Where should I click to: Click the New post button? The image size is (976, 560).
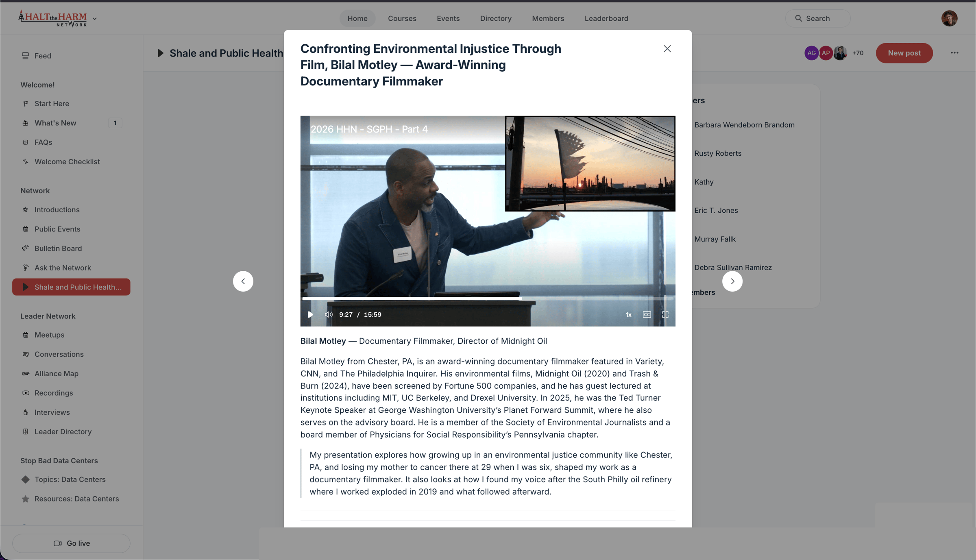904,53
